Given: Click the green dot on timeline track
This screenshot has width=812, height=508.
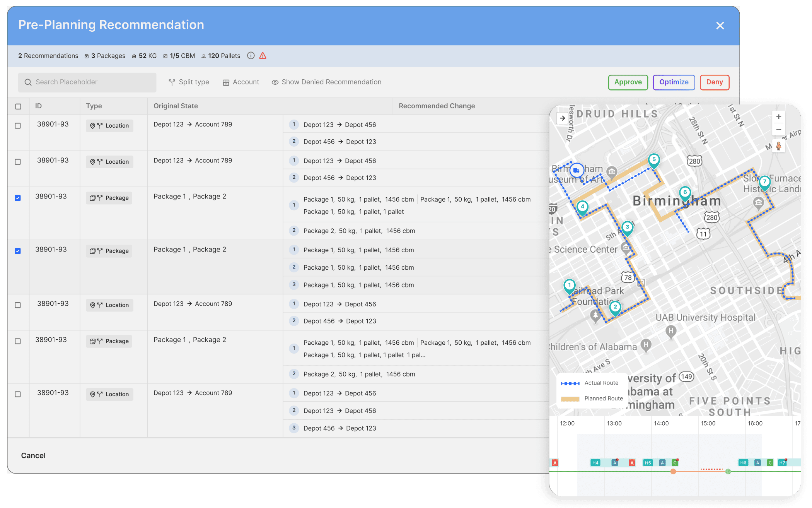Looking at the screenshot, I should coord(728,471).
